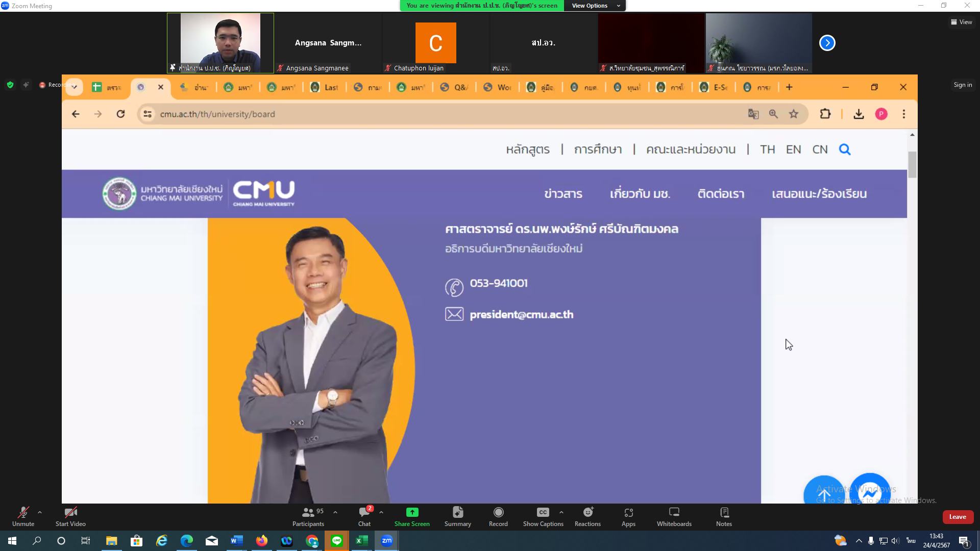The height and width of the screenshot is (551, 980).
Task: Show Captions in Zoom
Action: point(543,516)
